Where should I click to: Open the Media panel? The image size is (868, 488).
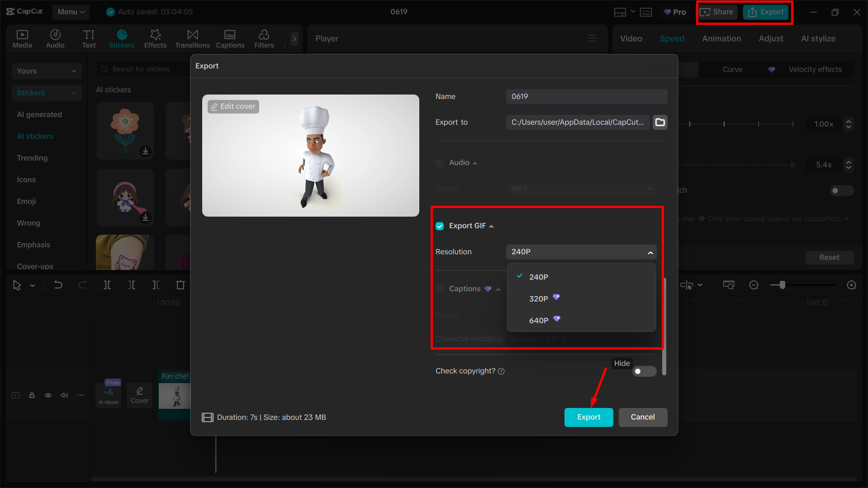point(22,38)
